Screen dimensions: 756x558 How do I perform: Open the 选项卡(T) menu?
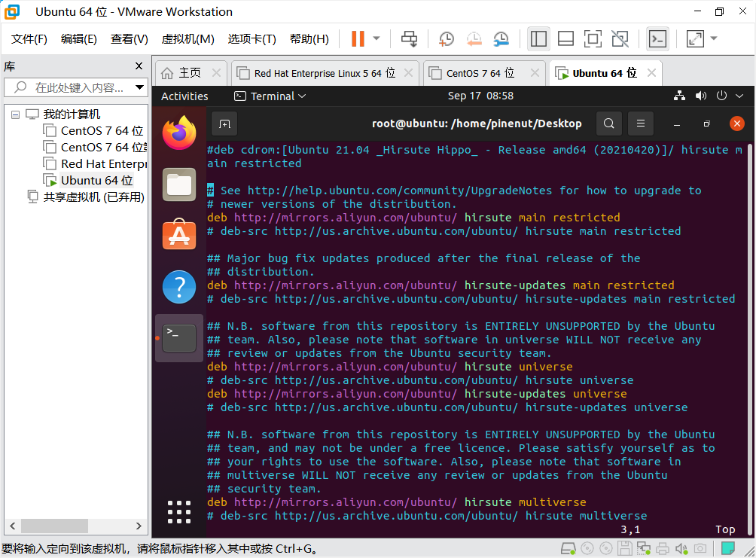(x=251, y=38)
